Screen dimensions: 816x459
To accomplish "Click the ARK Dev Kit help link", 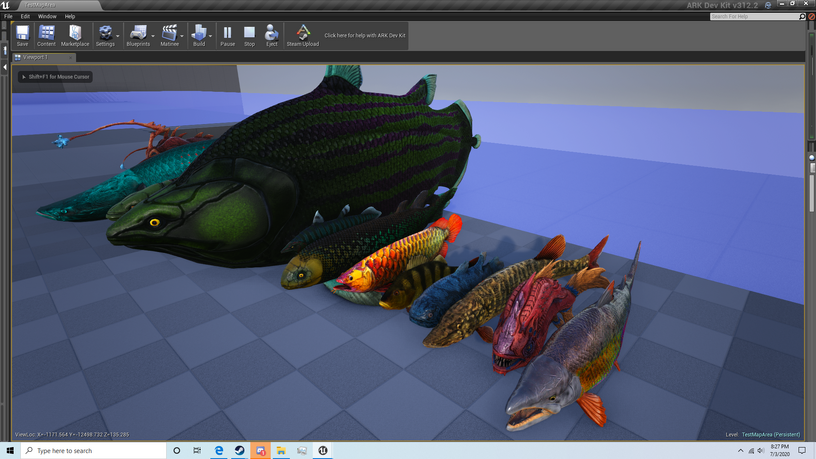I will point(365,35).
